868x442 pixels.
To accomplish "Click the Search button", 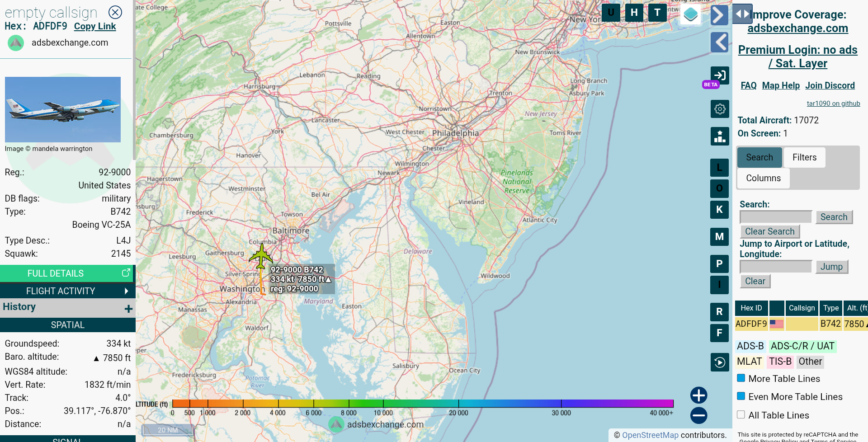I will [834, 217].
